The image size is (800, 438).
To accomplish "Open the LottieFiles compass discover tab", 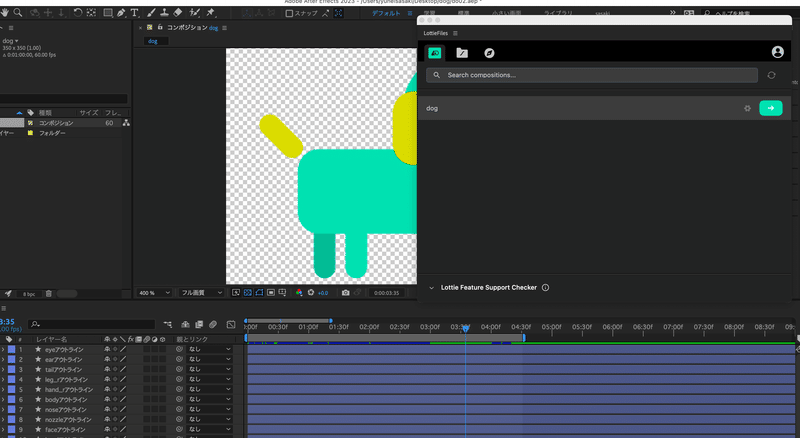I will [489, 53].
